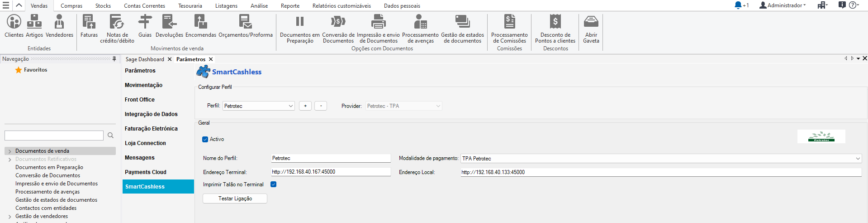
Task: Open Conversão de Documentos in tree
Action: pyautogui.click(x=47, y=175)
